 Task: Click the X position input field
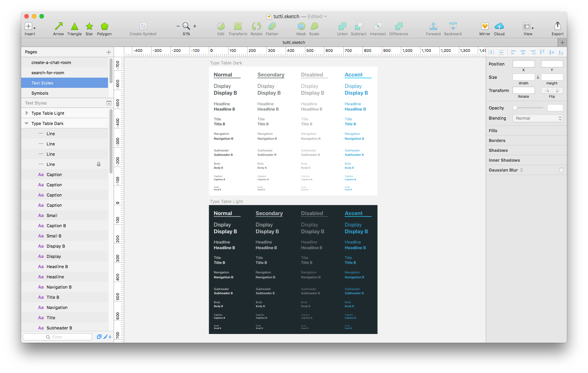pos(524,64)
